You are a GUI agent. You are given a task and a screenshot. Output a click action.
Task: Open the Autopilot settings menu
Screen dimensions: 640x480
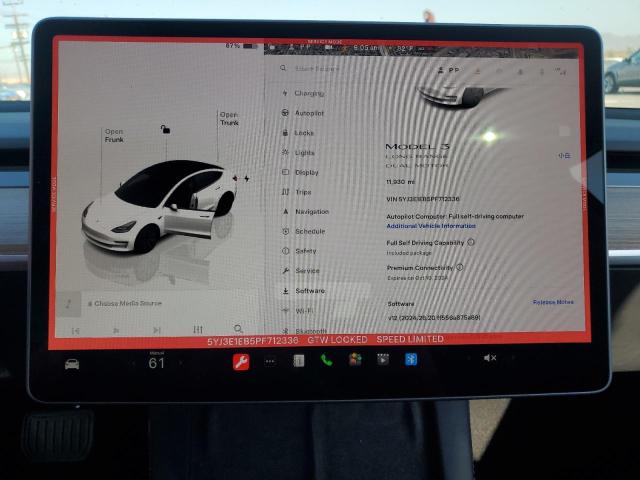(x=303, y=113)
